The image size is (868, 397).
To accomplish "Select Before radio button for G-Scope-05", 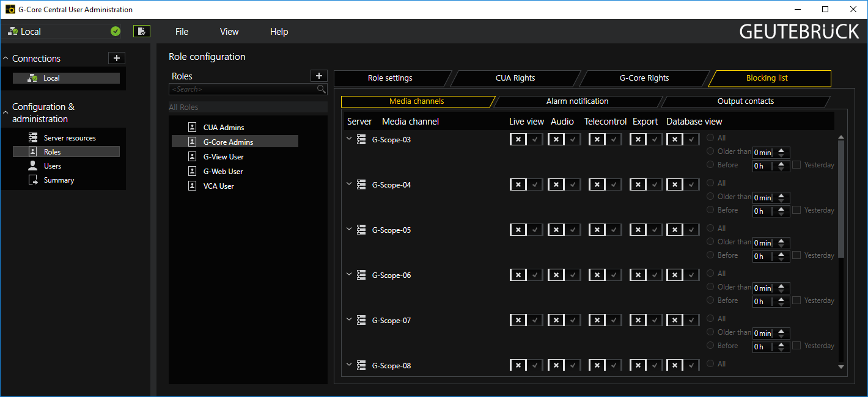I will pos(710,255).
